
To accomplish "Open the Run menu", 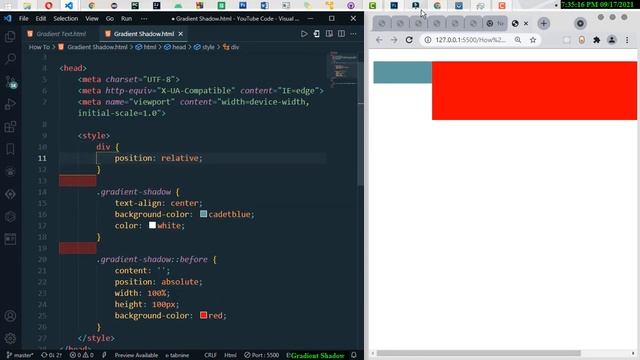I will click(x=127, y=19).
